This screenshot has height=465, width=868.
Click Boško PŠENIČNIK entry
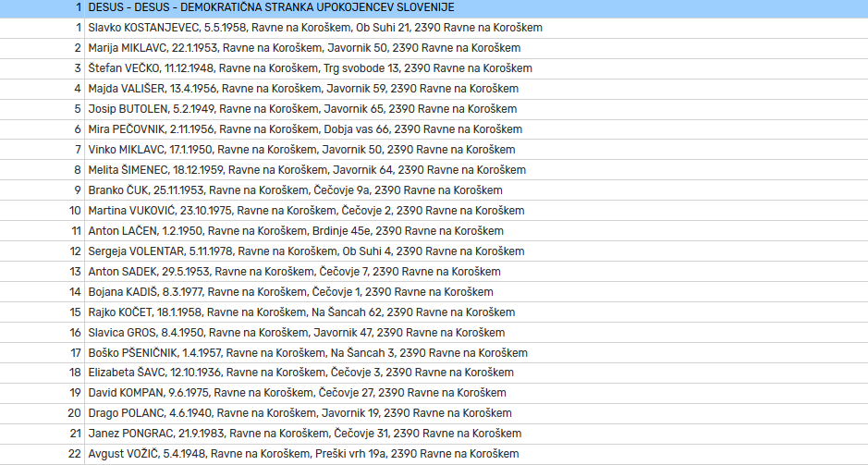coord(434,352)
